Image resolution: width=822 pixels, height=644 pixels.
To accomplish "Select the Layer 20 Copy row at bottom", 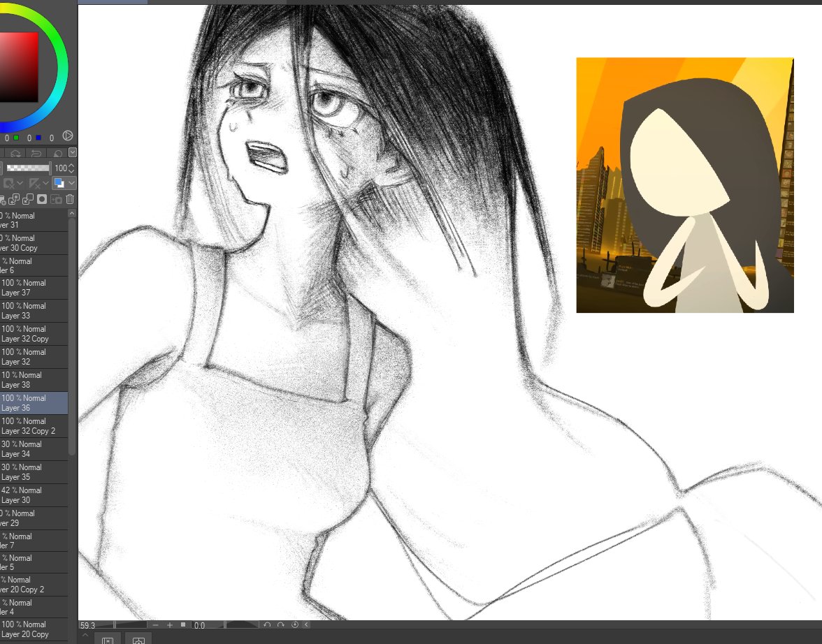I will [34, 629].
